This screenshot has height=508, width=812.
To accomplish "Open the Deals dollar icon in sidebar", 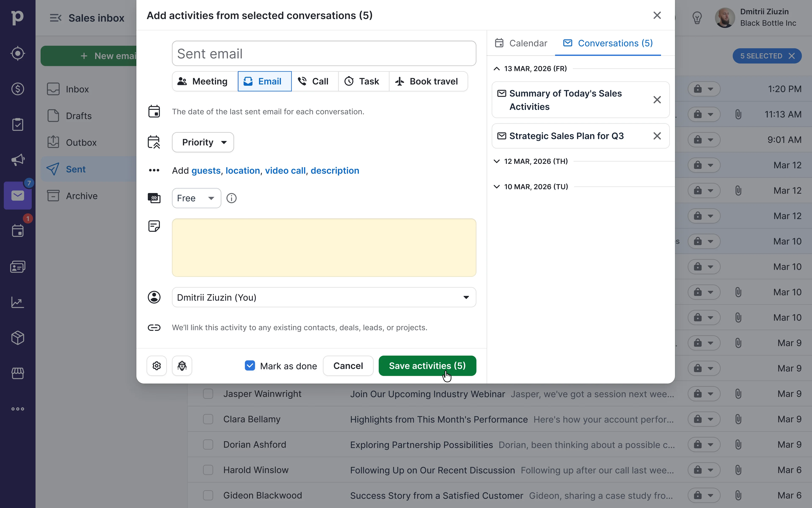I will (18, 89).
